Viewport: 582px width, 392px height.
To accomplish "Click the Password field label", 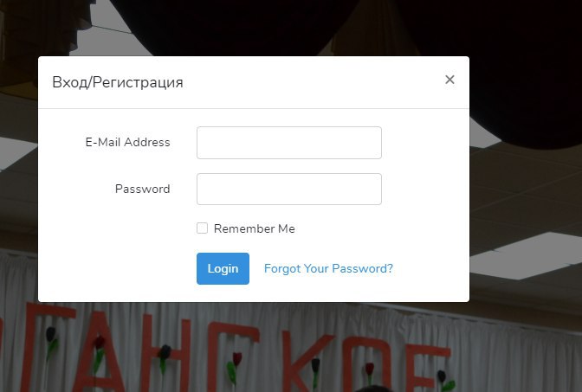I will pos(143,189).
